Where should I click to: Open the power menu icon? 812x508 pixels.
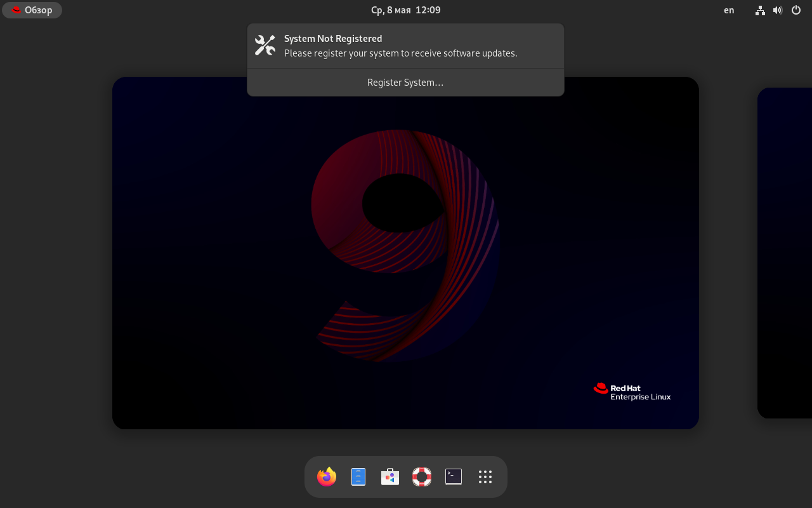pos(796,10)
